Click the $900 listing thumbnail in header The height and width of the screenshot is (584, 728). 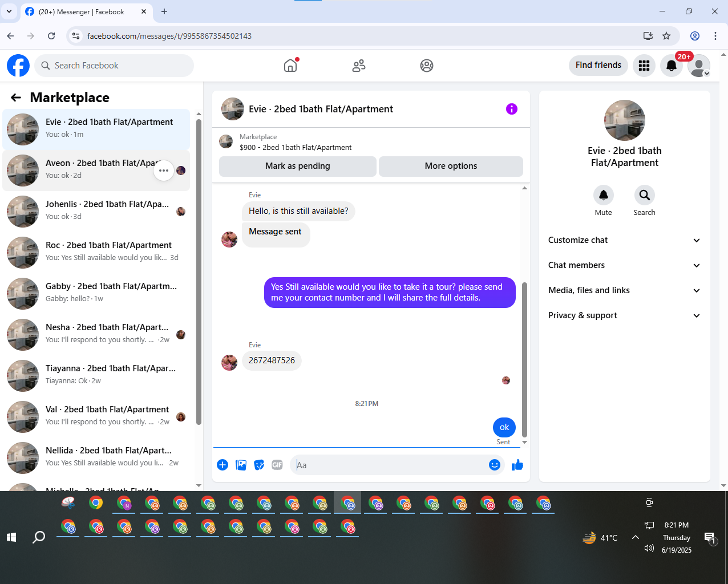[x=226, y=141]
